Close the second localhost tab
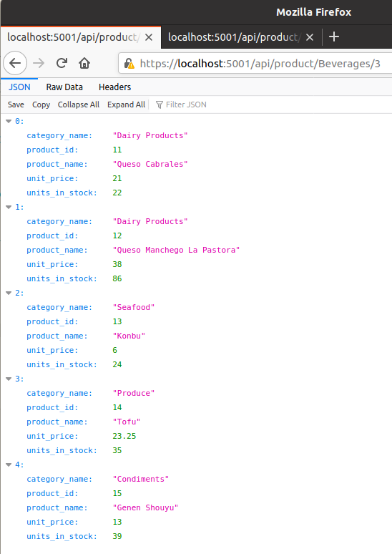392x554 pixels. pos(310,37)
